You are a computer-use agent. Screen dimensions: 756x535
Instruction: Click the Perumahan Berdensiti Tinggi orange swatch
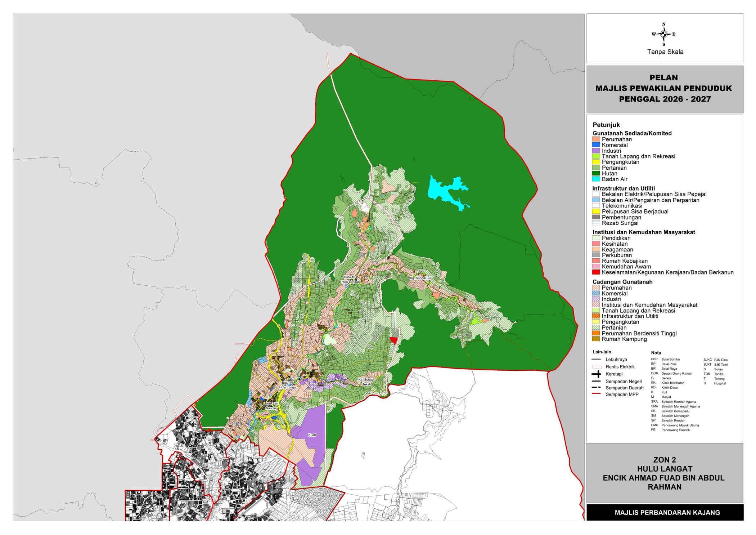click(596, 333)
